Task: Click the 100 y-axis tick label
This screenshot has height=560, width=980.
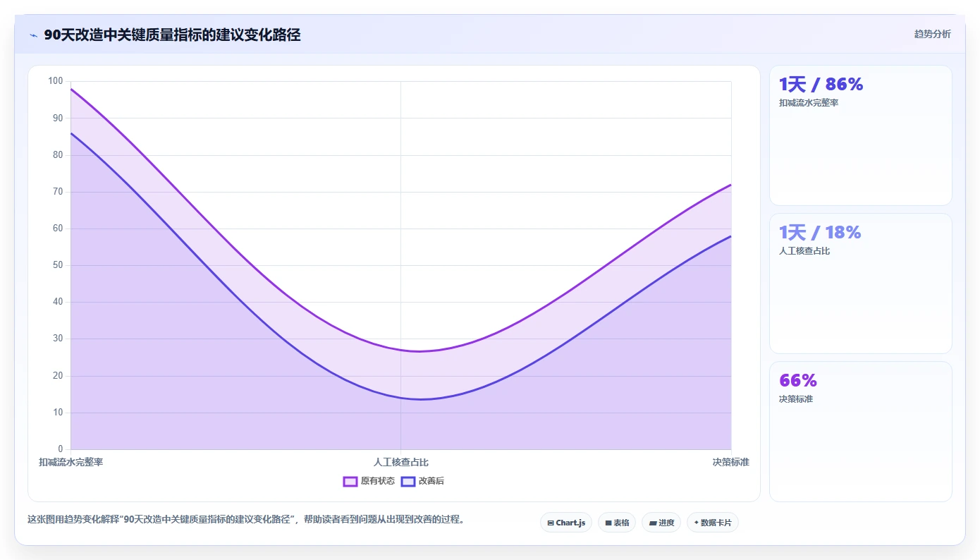Action: pos(56,81)
